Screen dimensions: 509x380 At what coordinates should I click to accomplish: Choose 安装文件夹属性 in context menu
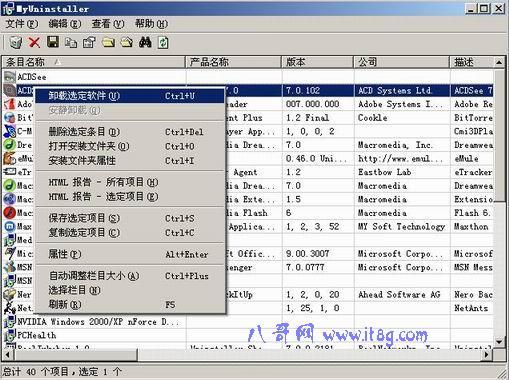pos(130,161)
